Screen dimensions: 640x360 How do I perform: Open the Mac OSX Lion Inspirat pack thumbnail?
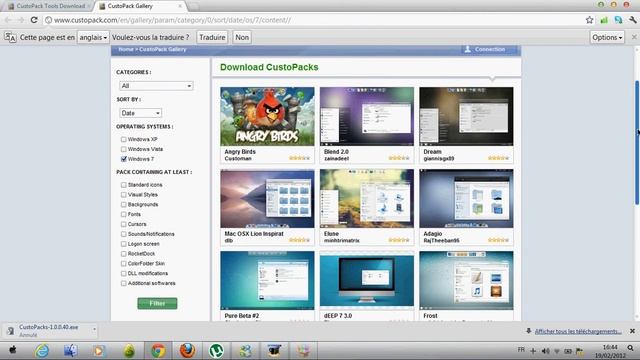coord(267,199)
